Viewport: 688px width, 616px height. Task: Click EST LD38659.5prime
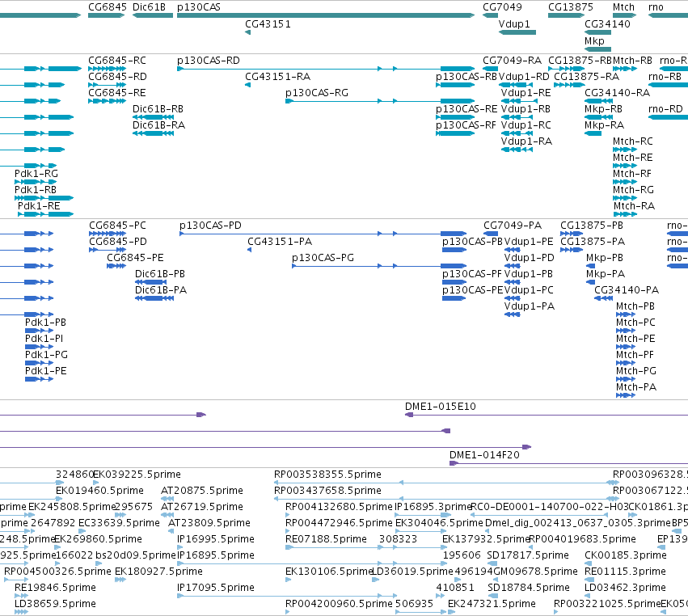pyautogui.click(x=21, y=612)
